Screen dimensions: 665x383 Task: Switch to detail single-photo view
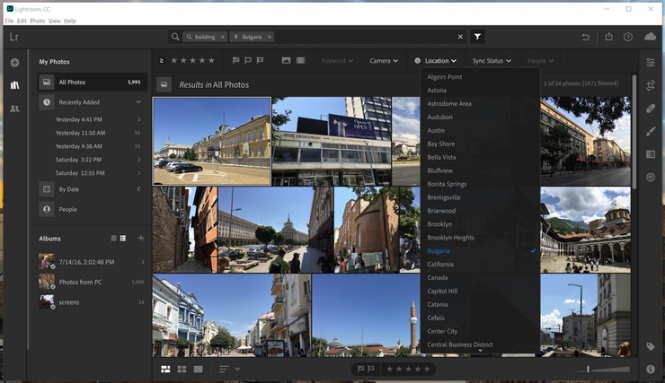pyautogui.click(x=198, y=369)
